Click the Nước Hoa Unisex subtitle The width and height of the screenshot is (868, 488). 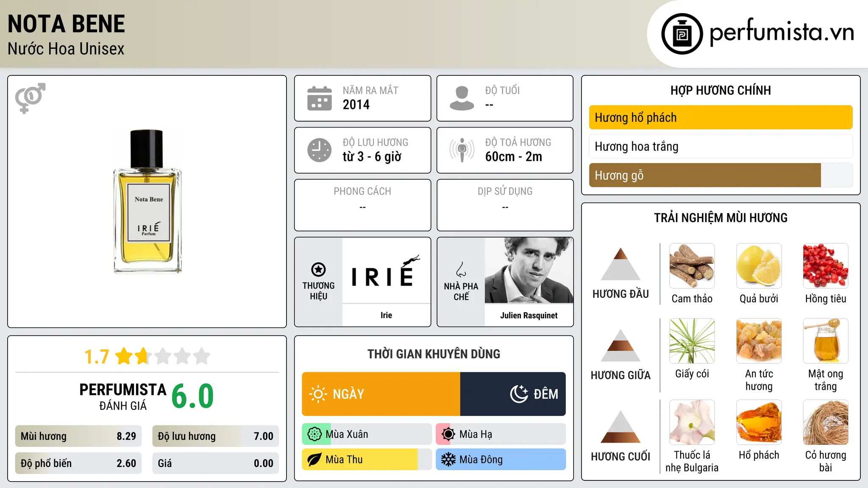click(x=66, y=49)
